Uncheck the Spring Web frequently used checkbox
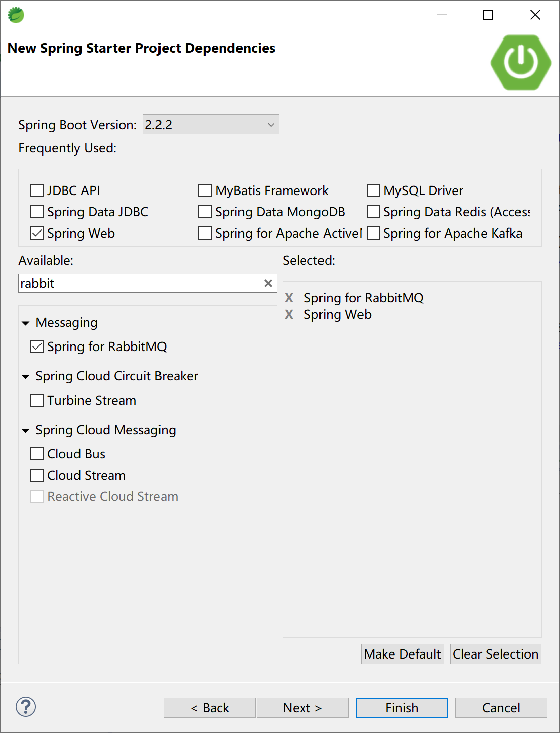Screen dimensions: 560x733 [x=37, y=233]
